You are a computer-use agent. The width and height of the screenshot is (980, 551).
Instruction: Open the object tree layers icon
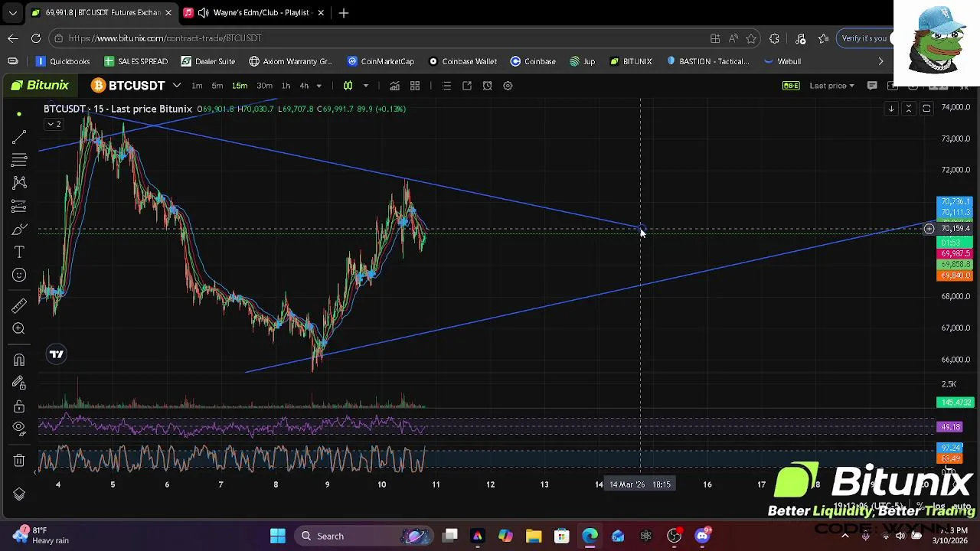(19, 494)
